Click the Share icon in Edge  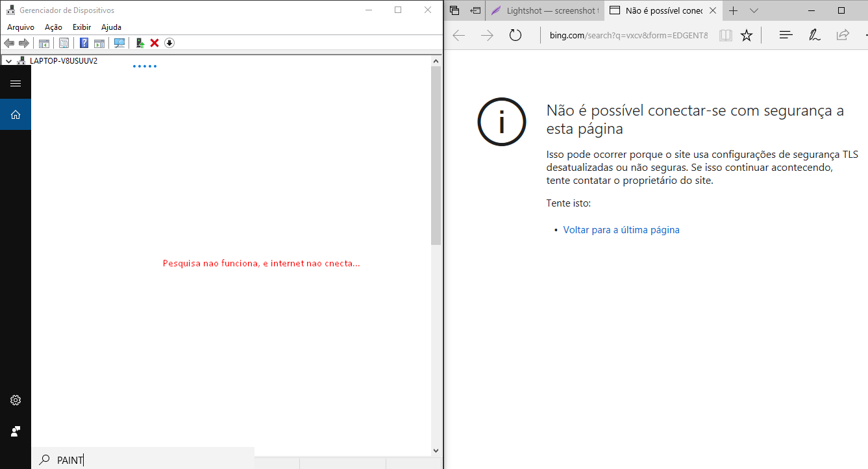coord(843,35)
